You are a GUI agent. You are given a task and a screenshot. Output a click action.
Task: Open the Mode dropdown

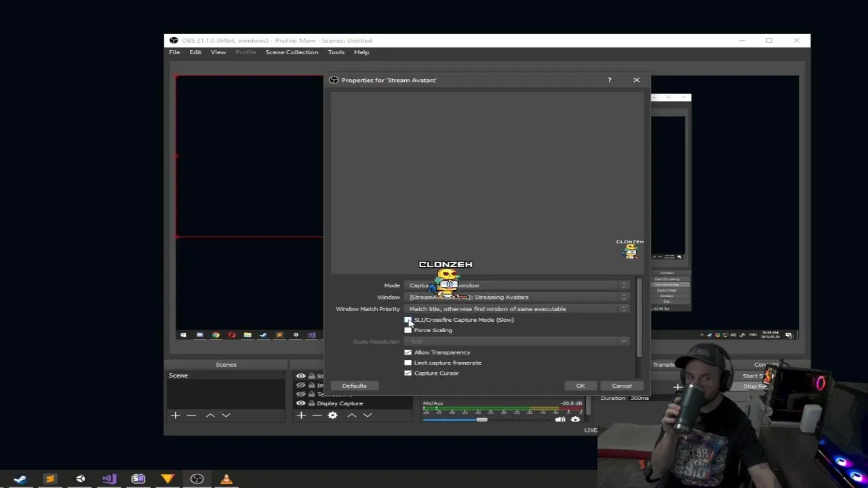pos(518,285)
